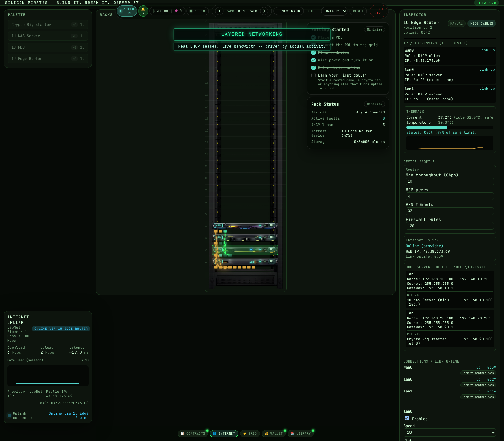504x441 pixels.
Task: Toggle power ON button of the Edge Router
Action: [272, 249]
